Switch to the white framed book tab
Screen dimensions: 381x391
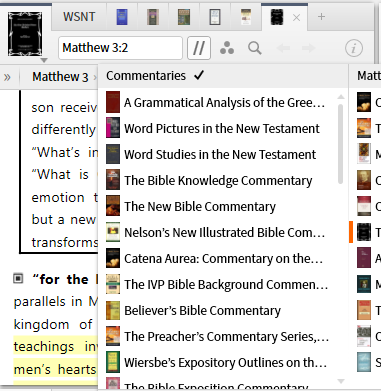point(215,17)
